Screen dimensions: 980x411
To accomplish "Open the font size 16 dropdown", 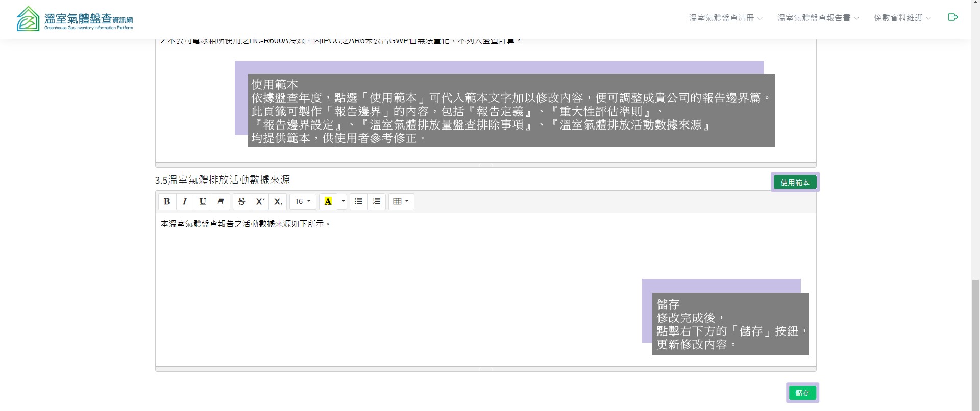I will [303, 202].
